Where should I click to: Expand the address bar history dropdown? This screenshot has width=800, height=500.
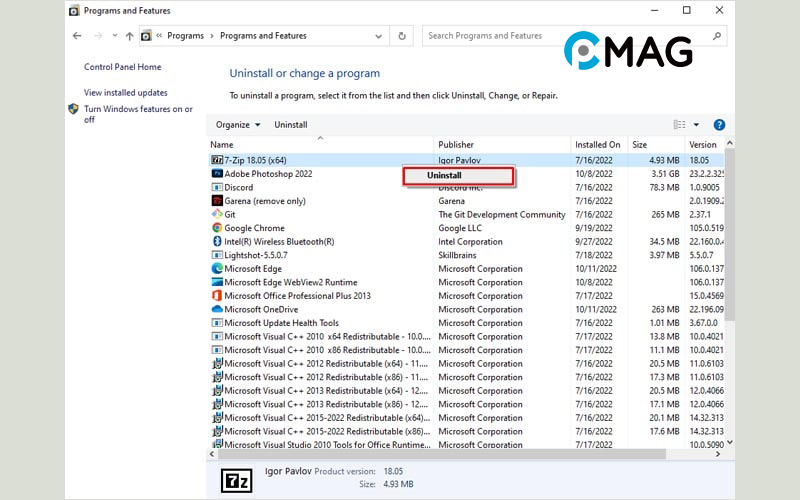377,36
